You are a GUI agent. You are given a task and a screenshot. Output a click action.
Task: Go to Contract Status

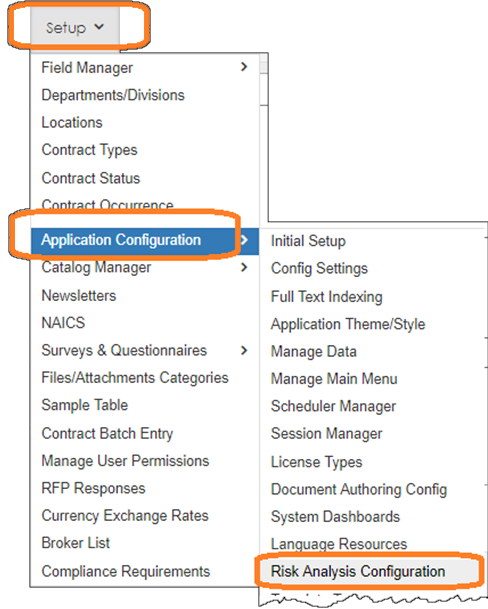coord(91,178)
